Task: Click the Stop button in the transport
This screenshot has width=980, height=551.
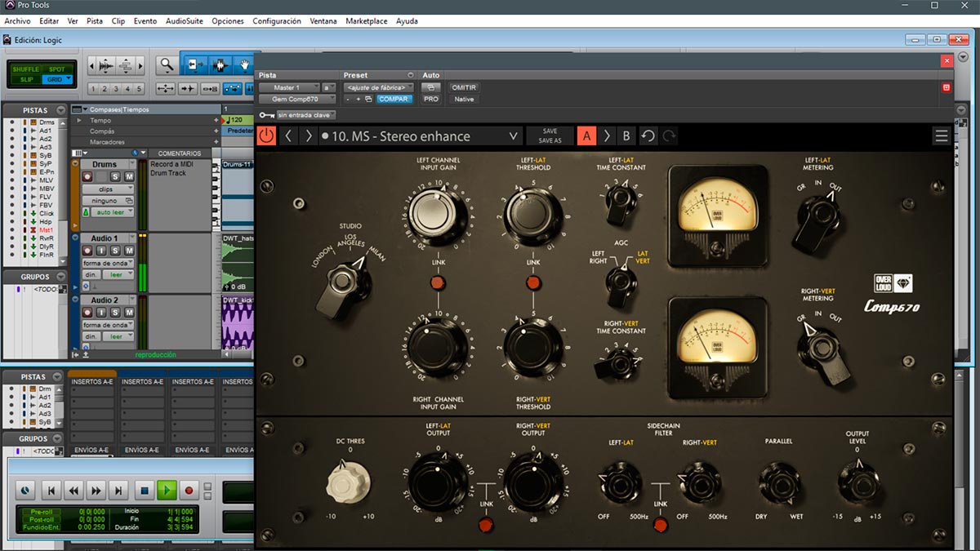Action: click(x=144, y=491)
